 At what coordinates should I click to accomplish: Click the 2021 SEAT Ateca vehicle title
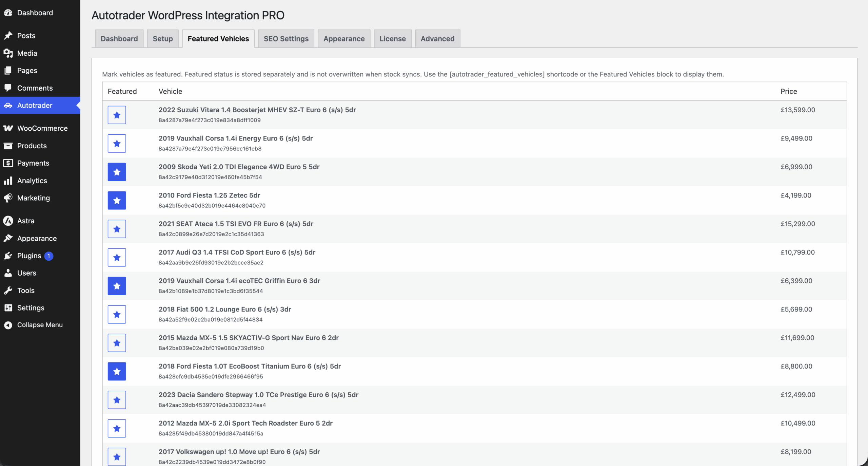236,224
